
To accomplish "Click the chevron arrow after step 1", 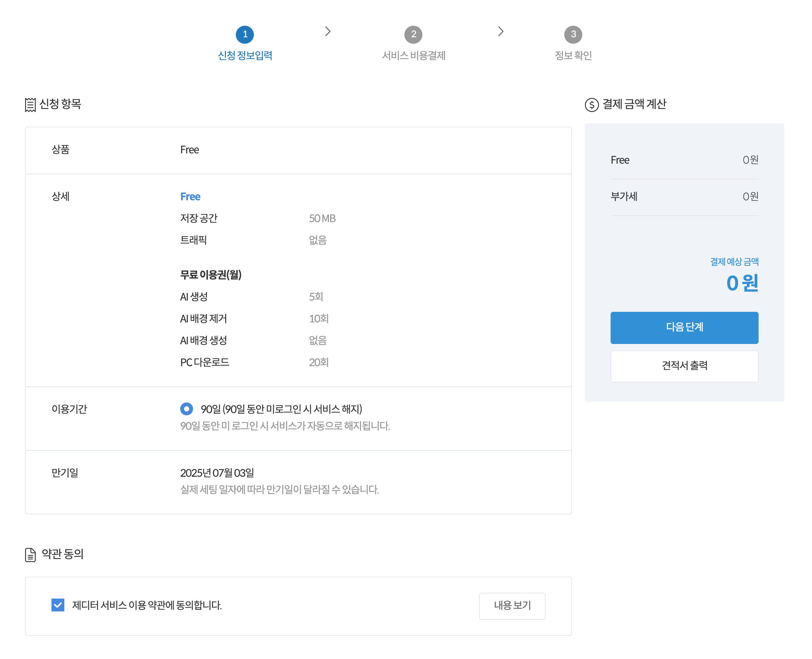I will click(328, 32).
